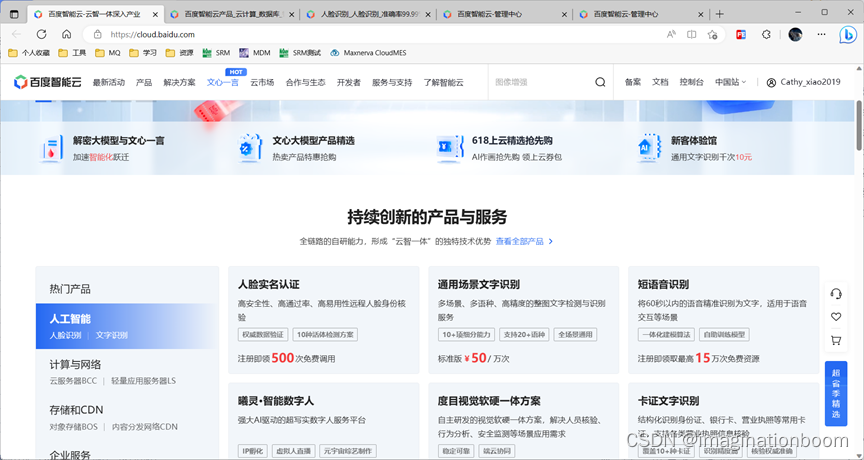The height and width of the screenshot is (460, 864).
Task: Click 查看全部产品 link
Action: click(524, 241)
